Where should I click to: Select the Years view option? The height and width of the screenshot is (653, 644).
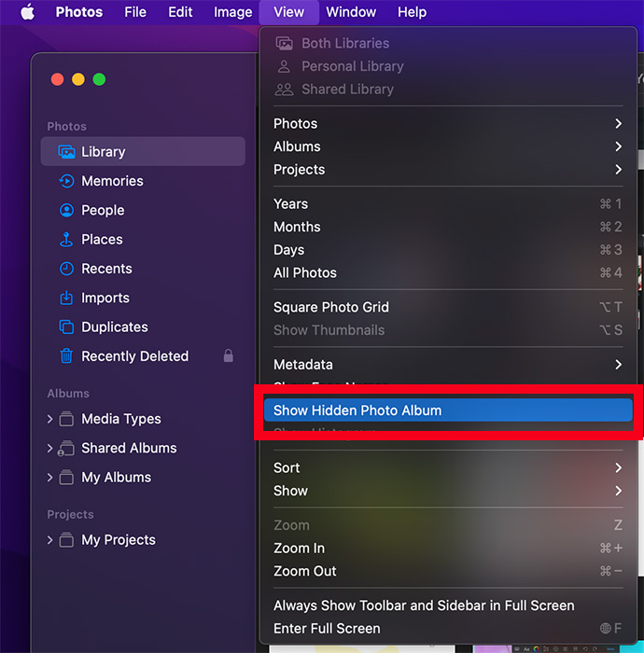pyautogui.click(x=448, y=204)
